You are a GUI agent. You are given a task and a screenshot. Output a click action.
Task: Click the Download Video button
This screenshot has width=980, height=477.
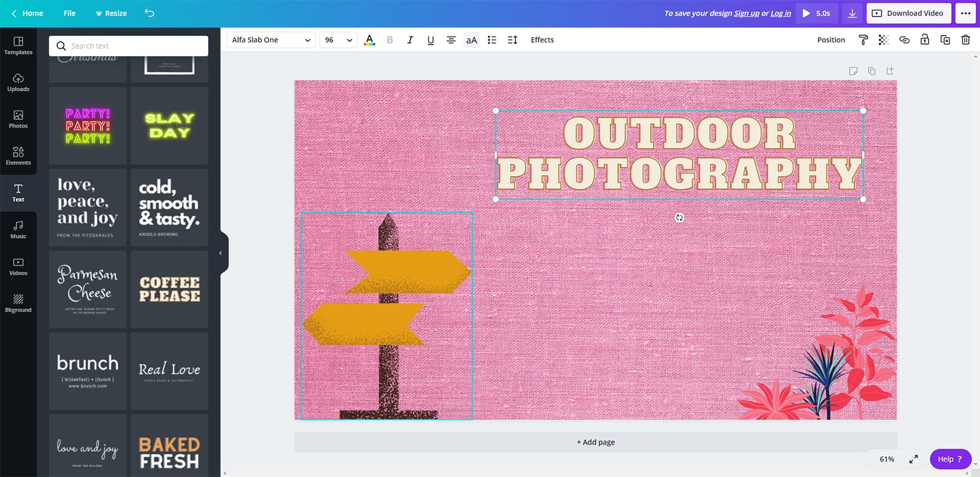point(909,13)
